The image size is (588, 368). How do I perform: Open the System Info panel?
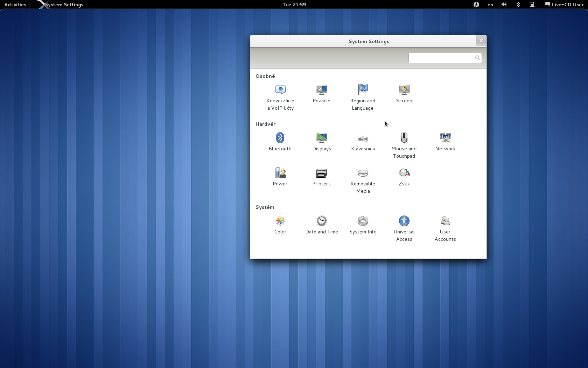coord(363,225)
